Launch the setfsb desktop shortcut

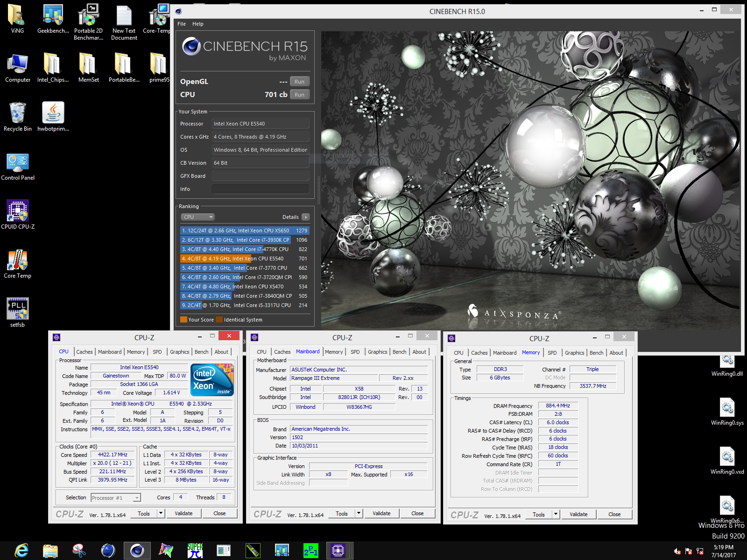coord(18,313)
